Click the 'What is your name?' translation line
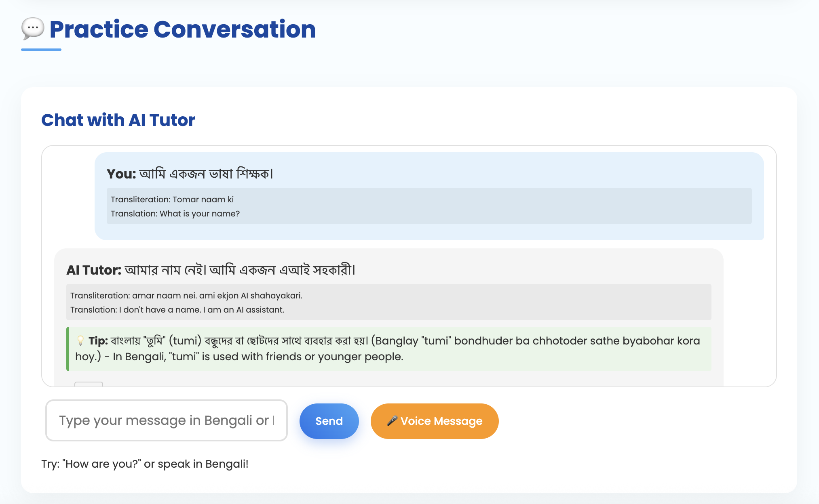Image resolution: width=819 pixels, height=504 pixels. (x=175, y=214)
